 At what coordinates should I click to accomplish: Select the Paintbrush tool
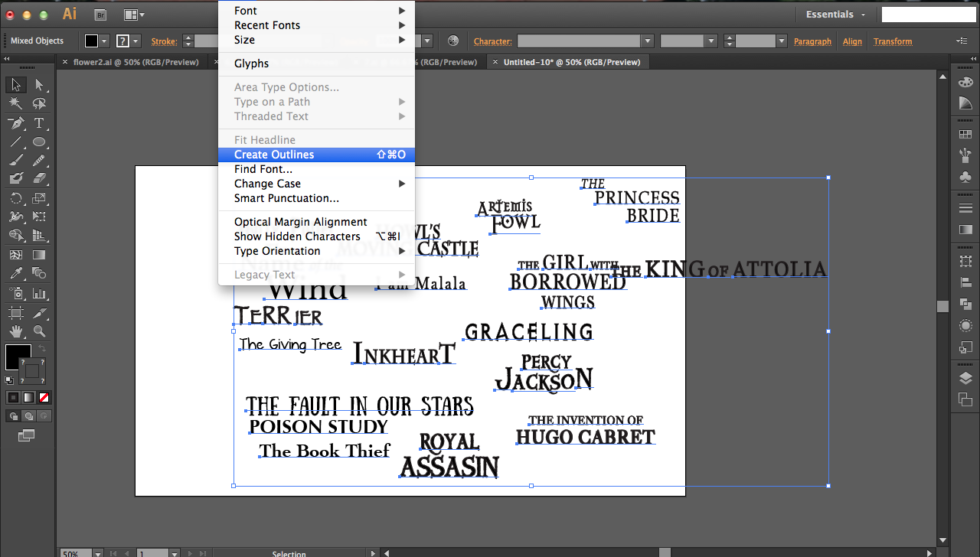coord(16,160)
